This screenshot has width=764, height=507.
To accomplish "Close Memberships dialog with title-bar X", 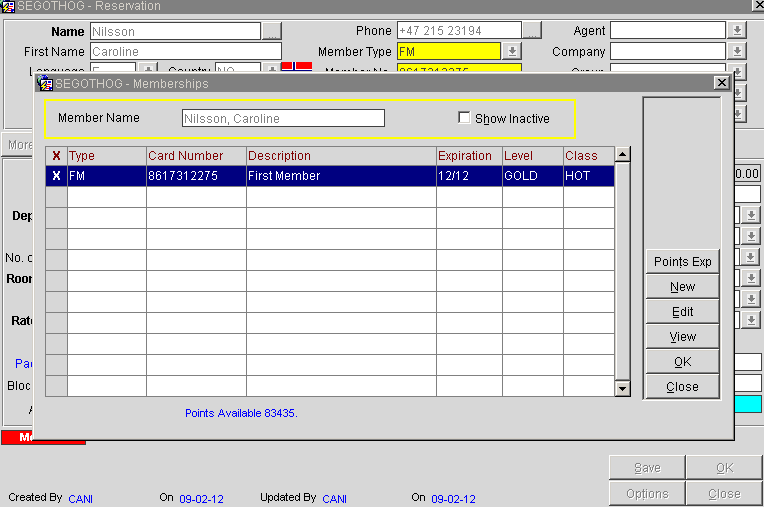I will pyautogui.click(x=722, y=83).
